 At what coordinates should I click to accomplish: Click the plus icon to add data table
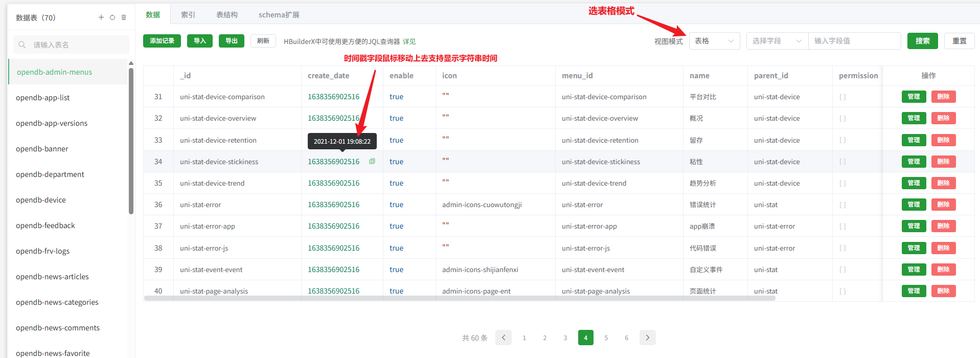click(x=101, y=17)
